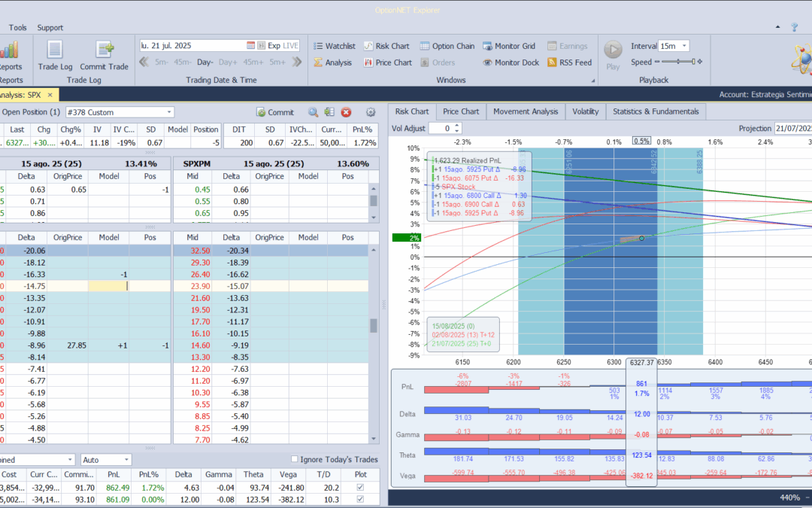Image resolution: width=812 pixels, height=508 pixels.
Task: Open the #378 Custom position dropdown
Action: click(169, 112)
